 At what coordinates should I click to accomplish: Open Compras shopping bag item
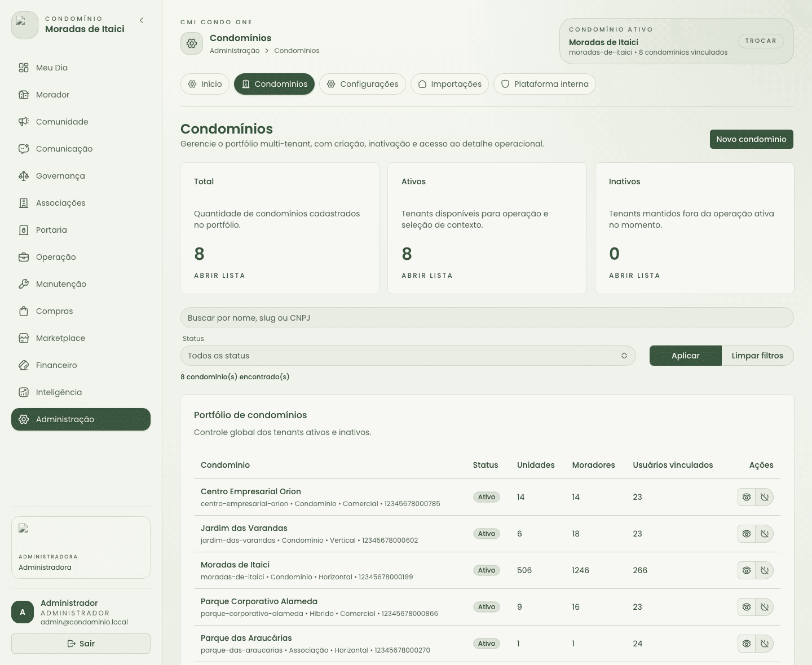click(81, 311)
